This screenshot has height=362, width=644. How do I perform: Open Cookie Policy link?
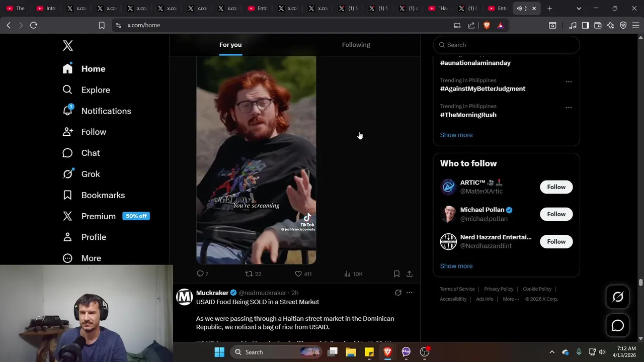(x=537, y=289)
